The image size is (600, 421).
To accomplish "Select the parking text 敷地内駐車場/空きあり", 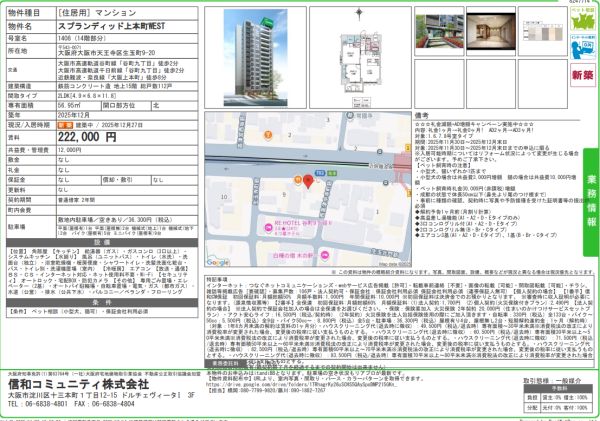I will pyautogui.click(x=91, y=220).
